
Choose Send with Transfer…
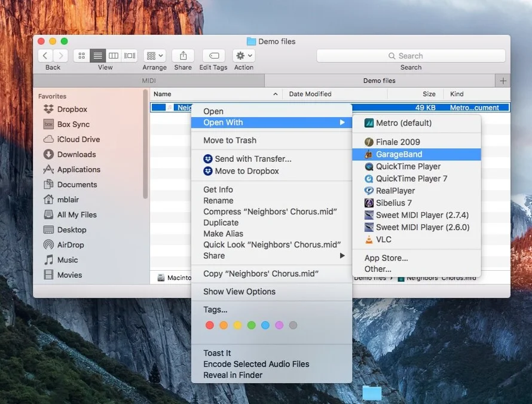[x=271, y=159]
